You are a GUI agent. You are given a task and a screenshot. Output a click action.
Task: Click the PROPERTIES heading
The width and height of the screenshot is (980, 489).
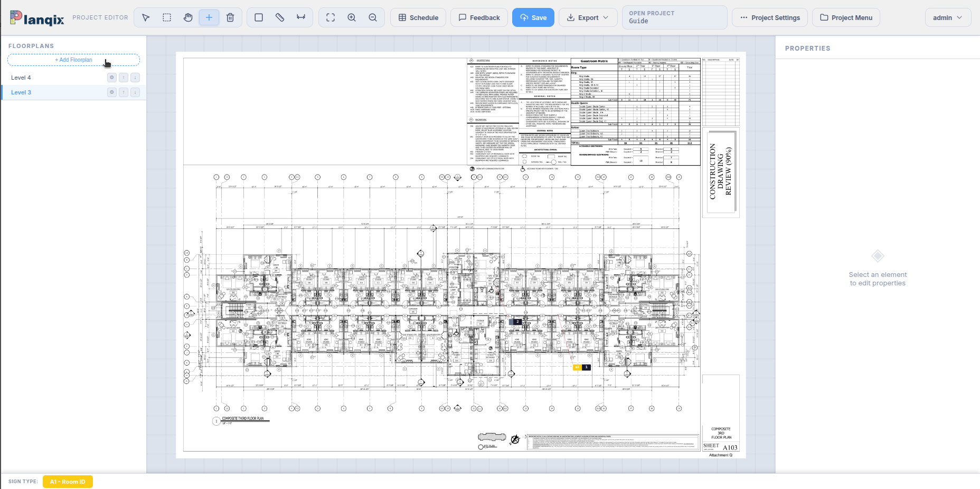click(x=807, y=49)
